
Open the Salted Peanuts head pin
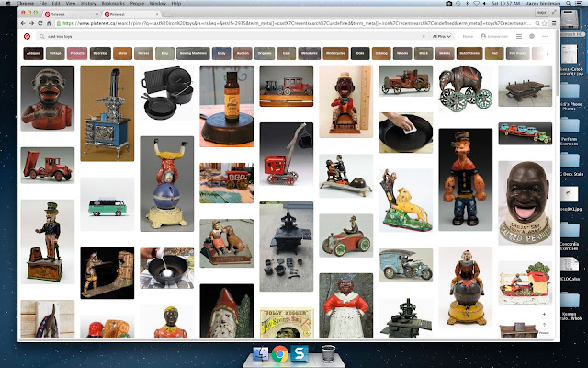tap(525, 202)
